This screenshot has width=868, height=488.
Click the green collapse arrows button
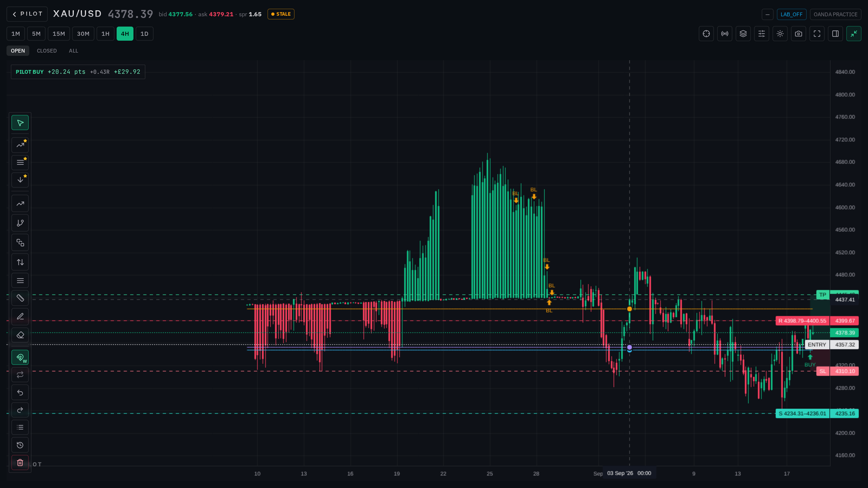pos(854,34)
